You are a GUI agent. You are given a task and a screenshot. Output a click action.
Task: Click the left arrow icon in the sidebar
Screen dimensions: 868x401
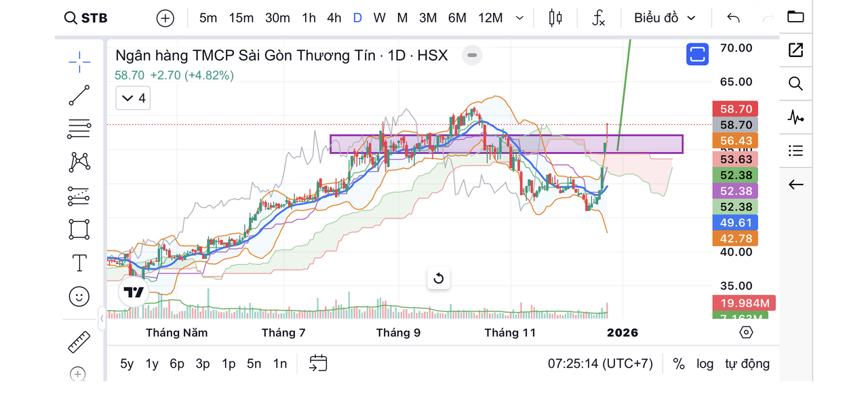coord(795,185)
